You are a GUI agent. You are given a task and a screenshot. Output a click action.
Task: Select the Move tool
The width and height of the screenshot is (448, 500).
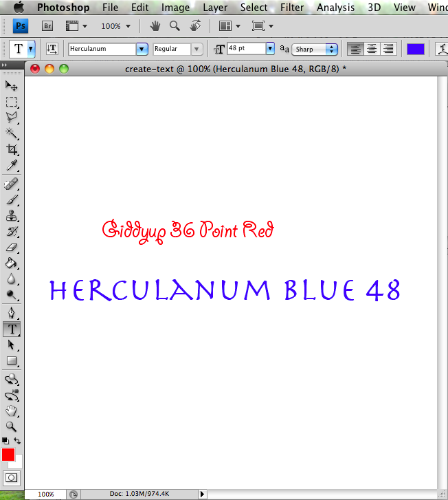tap(12, 86)
